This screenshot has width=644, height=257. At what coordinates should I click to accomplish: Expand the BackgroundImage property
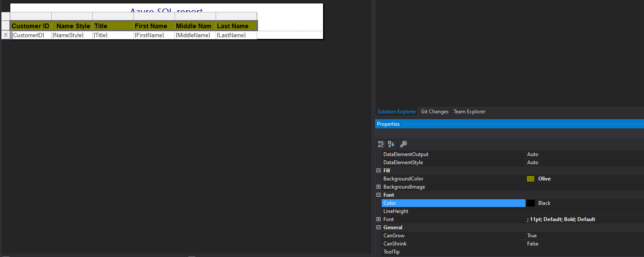pos(378,187)
